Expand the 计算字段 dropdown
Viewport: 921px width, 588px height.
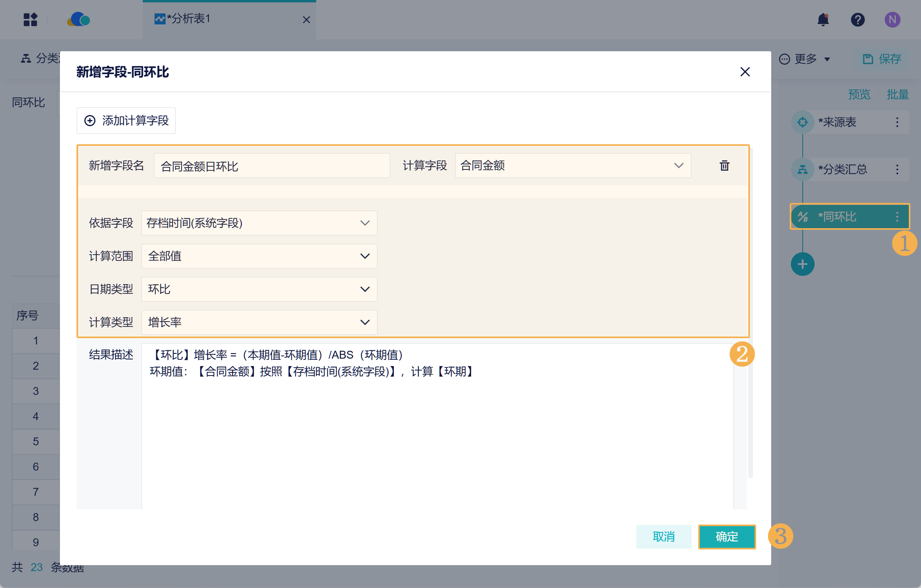pos(572,166)
